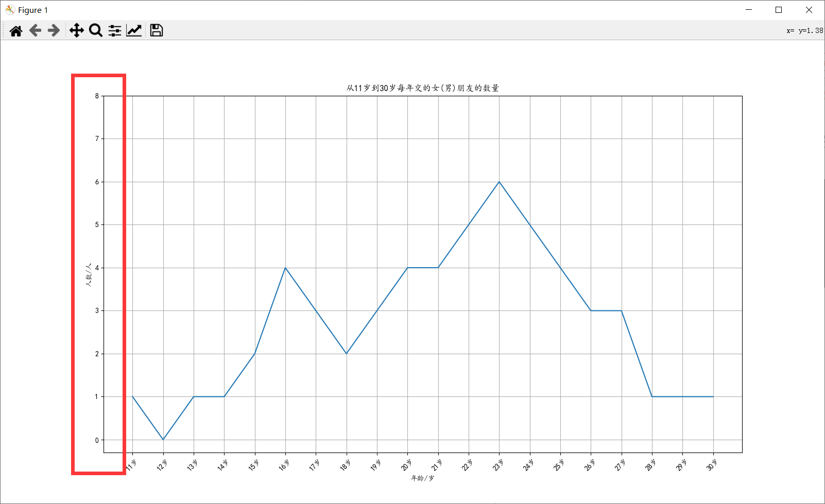This screenshot has width=825, height=504.
Task: Click the chart title about 11岁到30岁
Action: pos(423,88)
